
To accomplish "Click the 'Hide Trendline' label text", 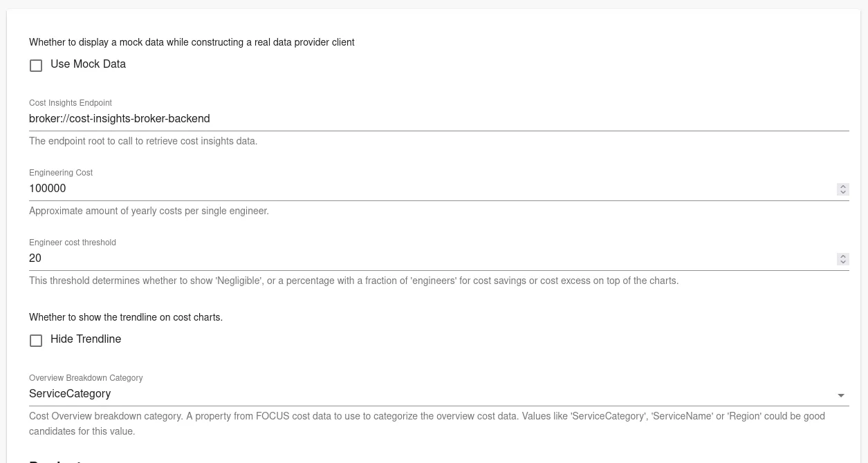I will pos(86,339).
